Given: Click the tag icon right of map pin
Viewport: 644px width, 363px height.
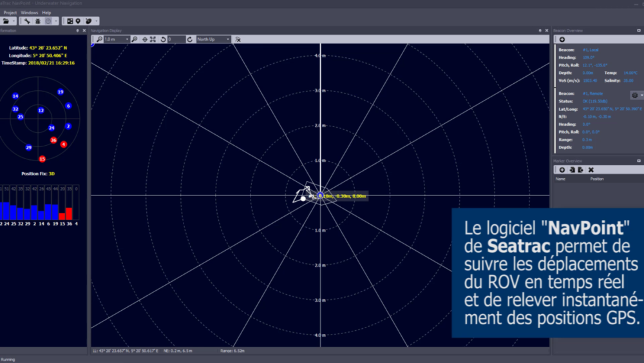Looking at the screenshot, I should point(88,21).
